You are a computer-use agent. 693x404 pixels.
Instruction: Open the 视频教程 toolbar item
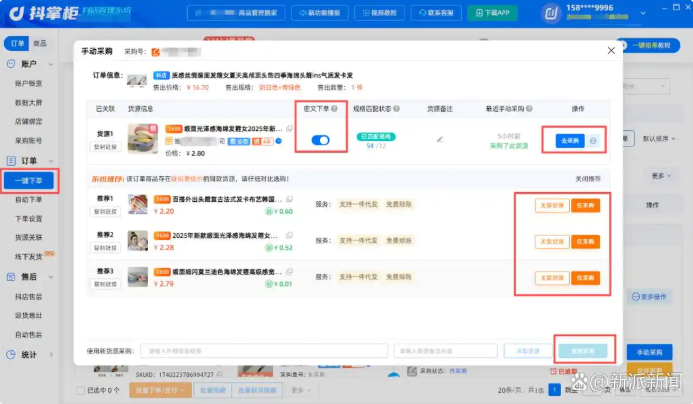[x=379, y=13]
